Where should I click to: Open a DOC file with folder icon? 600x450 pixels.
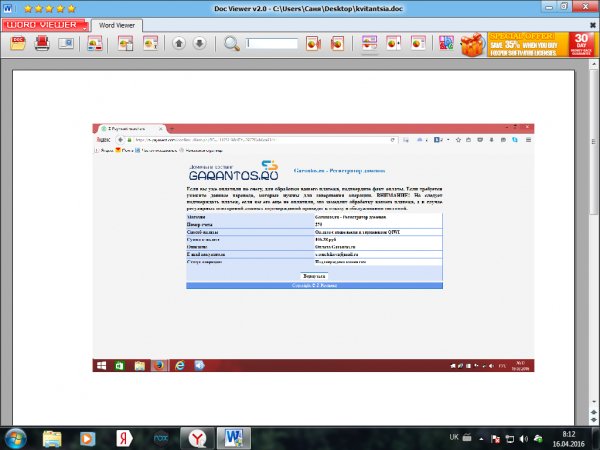18,43
